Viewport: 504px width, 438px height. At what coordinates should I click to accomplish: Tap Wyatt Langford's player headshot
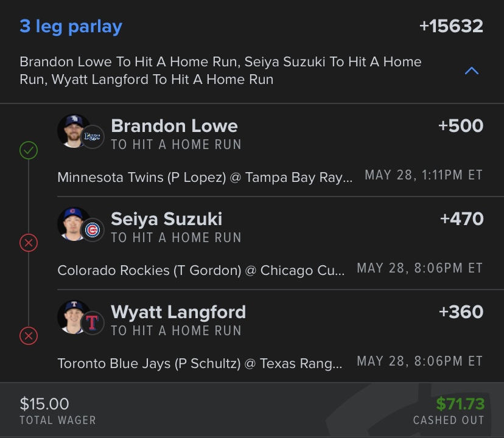(72, 315)
